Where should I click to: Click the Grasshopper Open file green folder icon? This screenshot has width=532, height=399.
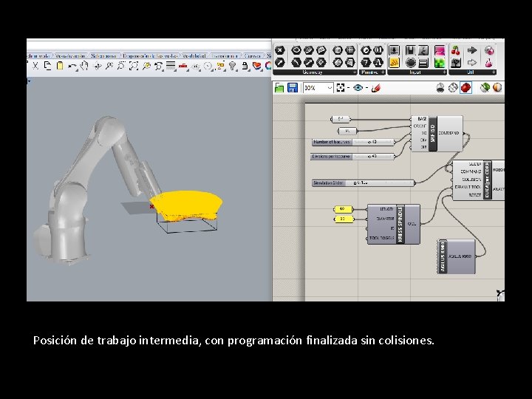tap(279, 88)
